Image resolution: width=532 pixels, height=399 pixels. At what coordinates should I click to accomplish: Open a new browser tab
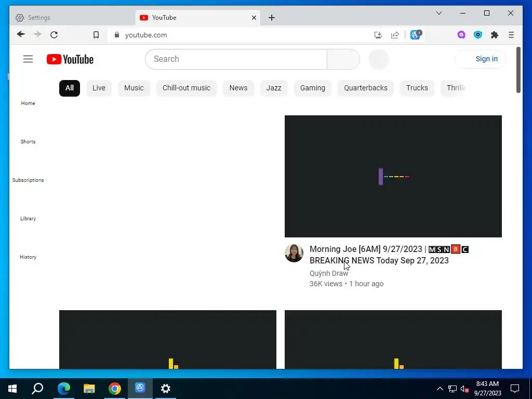pyautogui.click(x=271, y=18)
